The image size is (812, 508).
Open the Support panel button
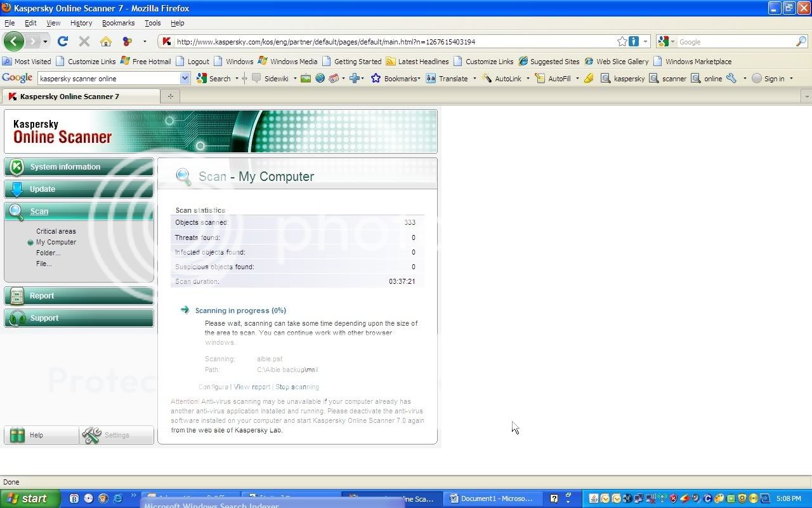[79, 318]
